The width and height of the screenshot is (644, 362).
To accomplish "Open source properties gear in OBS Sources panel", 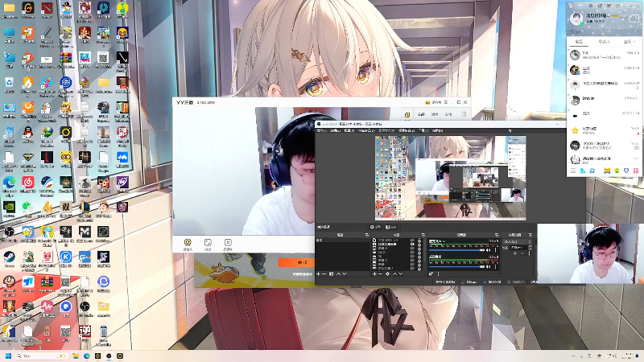I will coord(387,274).
